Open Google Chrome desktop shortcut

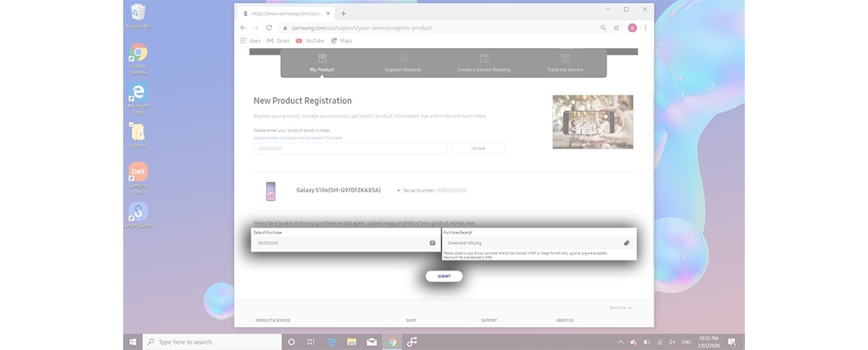click(x=138, y=59)
